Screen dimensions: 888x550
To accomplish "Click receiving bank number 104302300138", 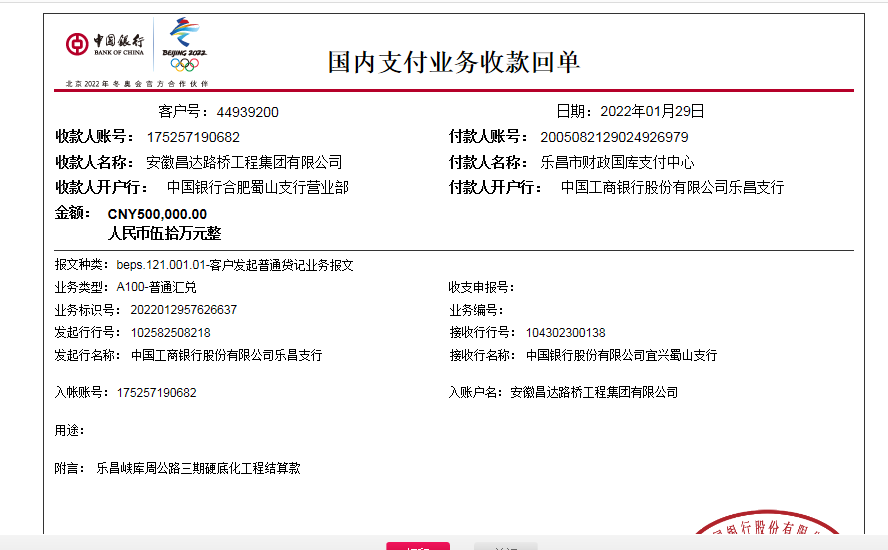I will tap(565, 333).
